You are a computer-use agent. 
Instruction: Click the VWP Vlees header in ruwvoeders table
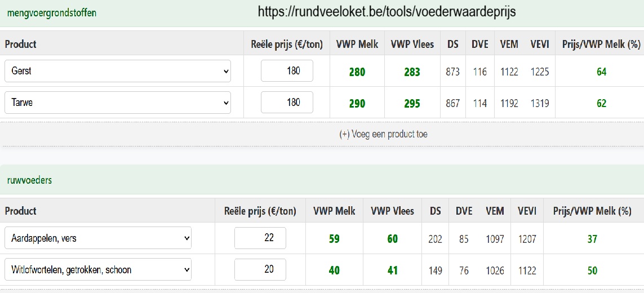point(392,211)
